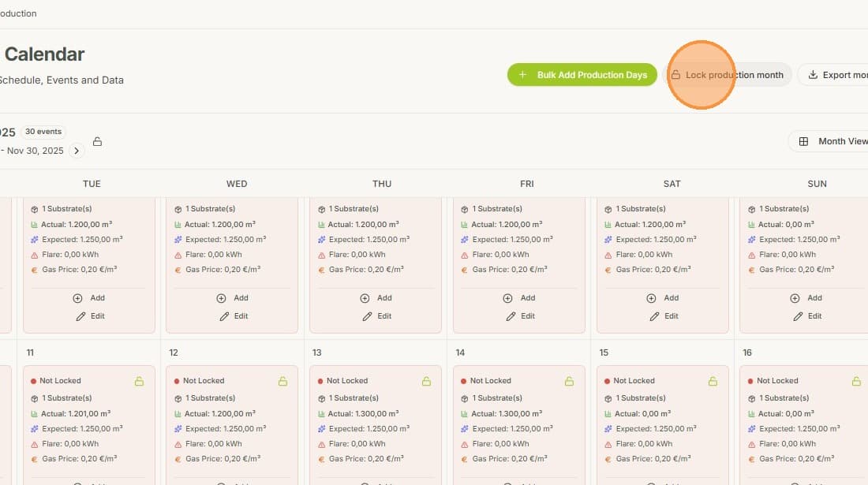Click Add on the card above day 14

(x=518, y=298)
